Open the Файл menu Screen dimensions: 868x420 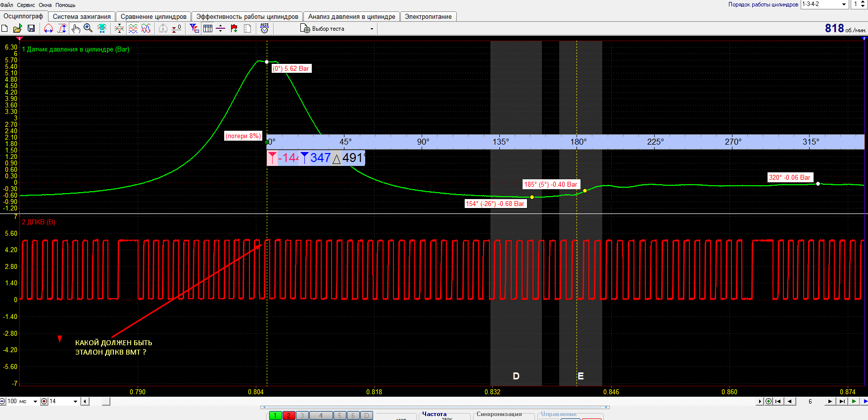coord(6,5)
